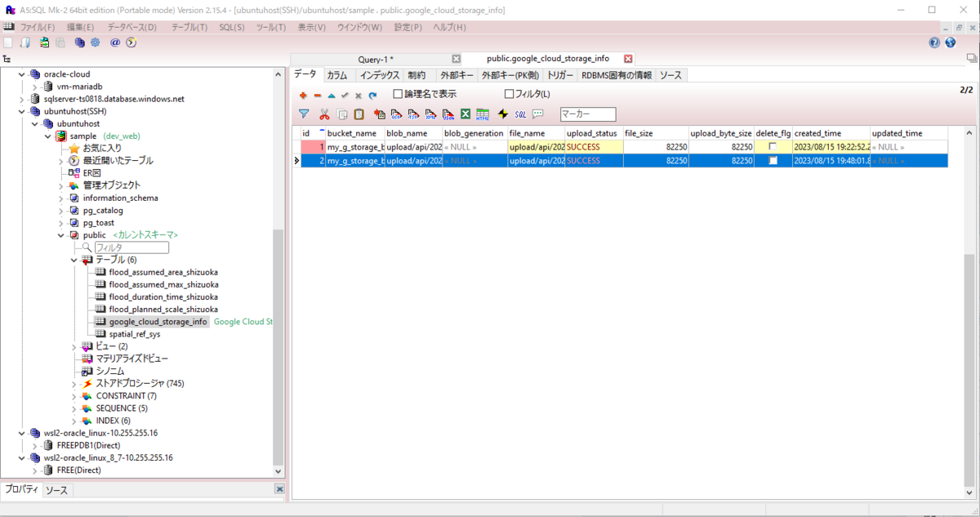This screenshot has height=517, width=980.
Task: Expand the ビュー (2) node
Action: pos(73,346)
